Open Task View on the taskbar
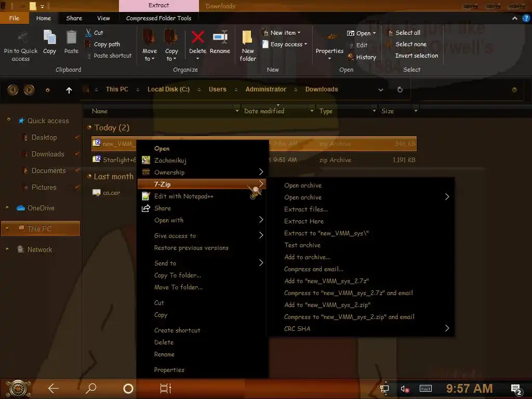Image resolution: width=532 pixels, height=399 pixels. (165, 389)
